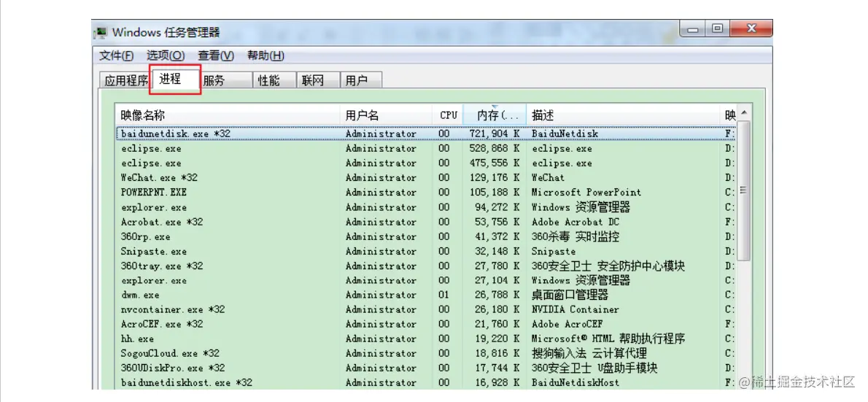Image resolution: width=868 pixels, height=402 pixels.
Task: Maximize the Task Manager window
Action: (x=718, y=28)
